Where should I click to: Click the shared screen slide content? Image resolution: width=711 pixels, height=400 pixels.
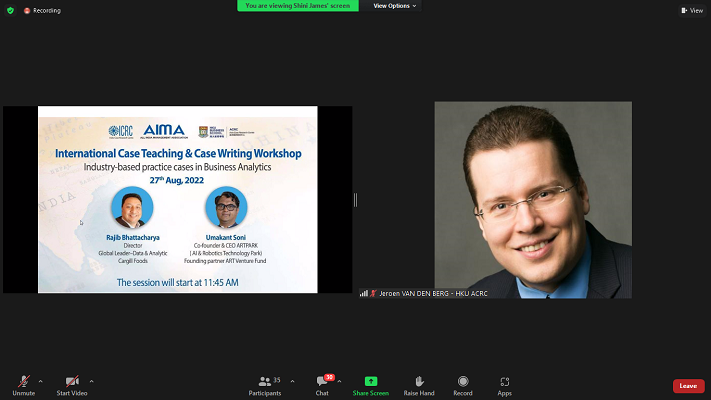(x=178, y=200)
